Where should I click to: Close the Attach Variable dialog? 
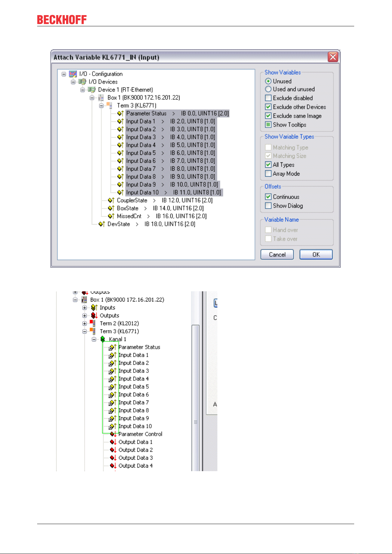[333, 57]
